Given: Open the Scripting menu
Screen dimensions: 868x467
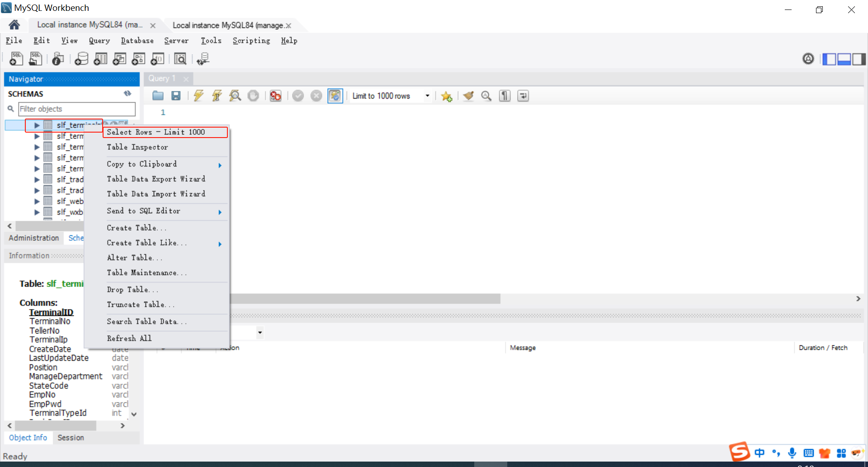Looking at the screenshot, I should (x=251, y=41).
